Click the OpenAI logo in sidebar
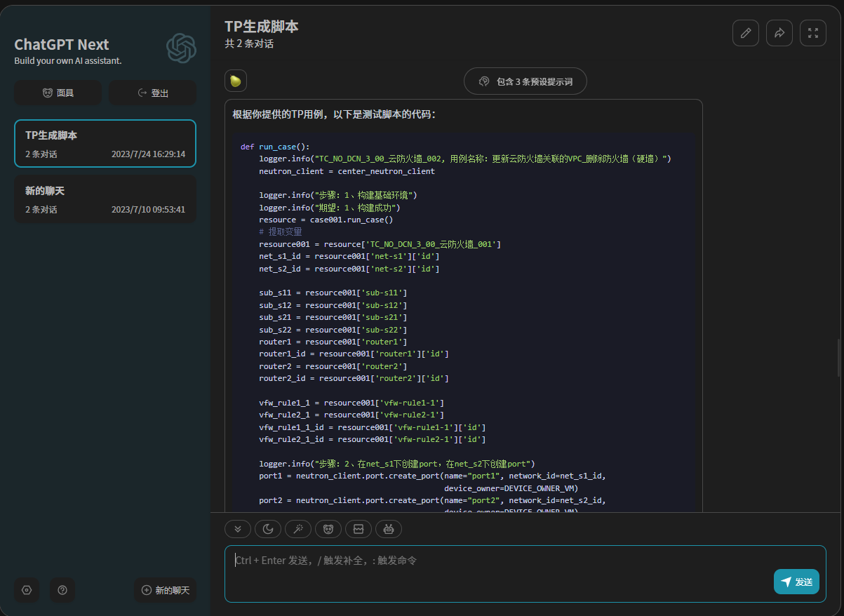This screenshot has height=616, width=844. coord(181,48)
